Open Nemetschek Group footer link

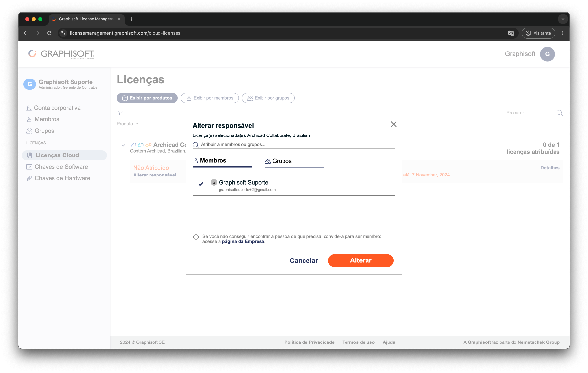(x=538, y=342)
